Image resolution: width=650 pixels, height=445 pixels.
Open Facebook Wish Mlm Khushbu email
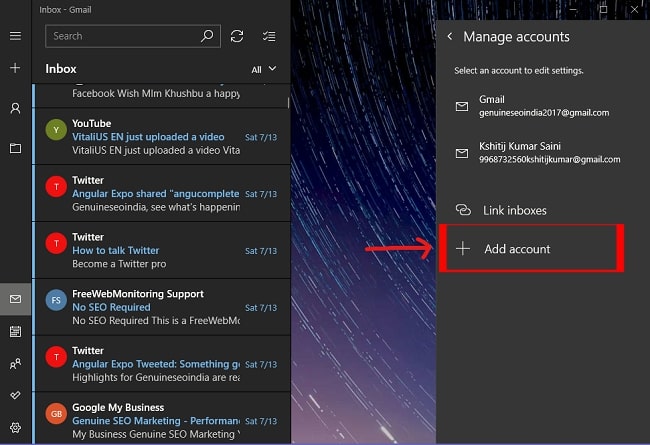pyautogui.click(x=162, y=95)
